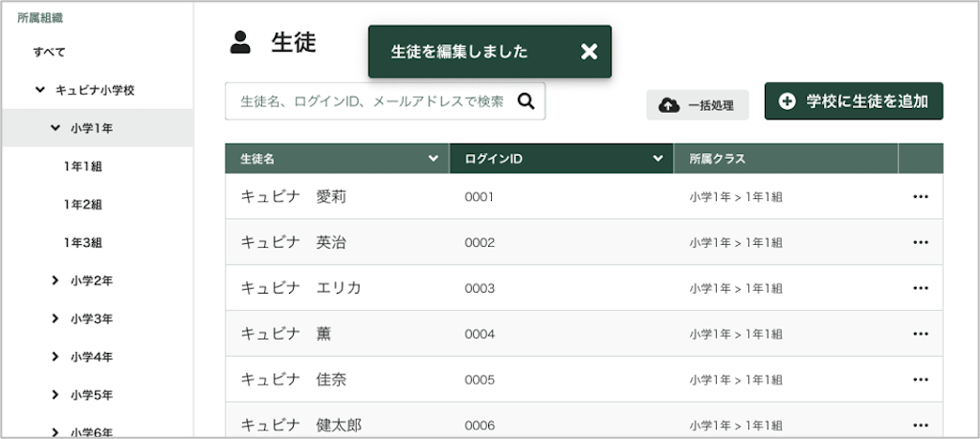Select the 小学1年 label in sidebar
This screenshot has height=439, width=980.
pyautogui.click(x=91, y=128)
